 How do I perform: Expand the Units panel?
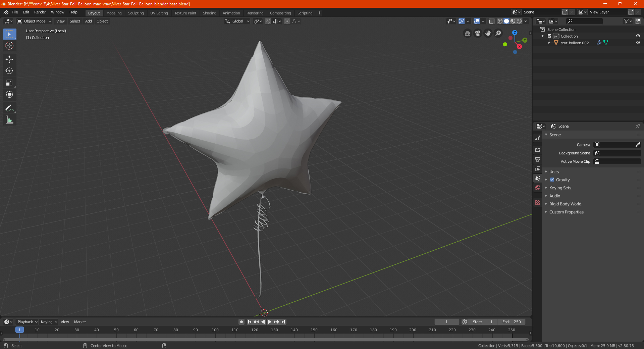[554, 171]
